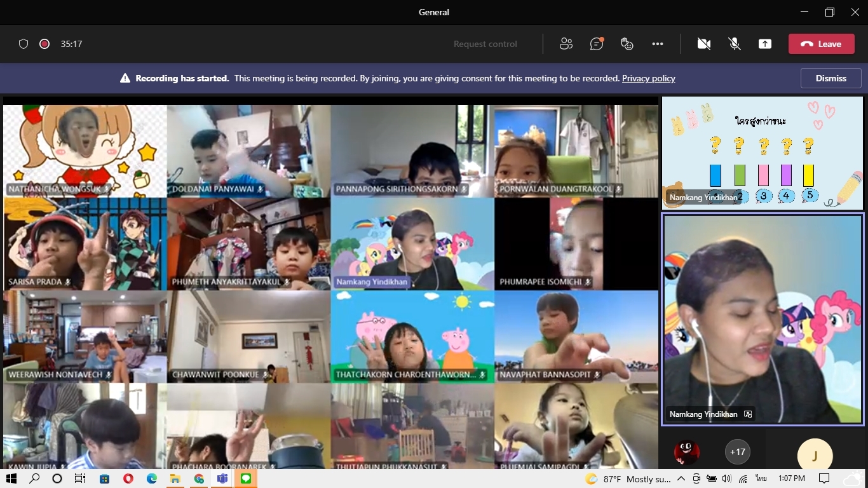This screenshot has width=868, height=488.
Task: Open Windows Task View from taskbar
Action: [x=80, y=478]
